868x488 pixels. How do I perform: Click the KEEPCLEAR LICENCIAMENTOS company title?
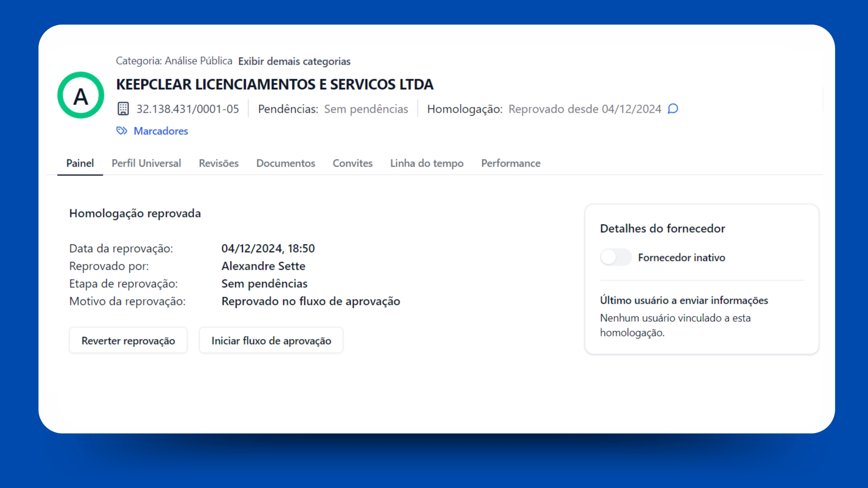(x=275, y=84)
